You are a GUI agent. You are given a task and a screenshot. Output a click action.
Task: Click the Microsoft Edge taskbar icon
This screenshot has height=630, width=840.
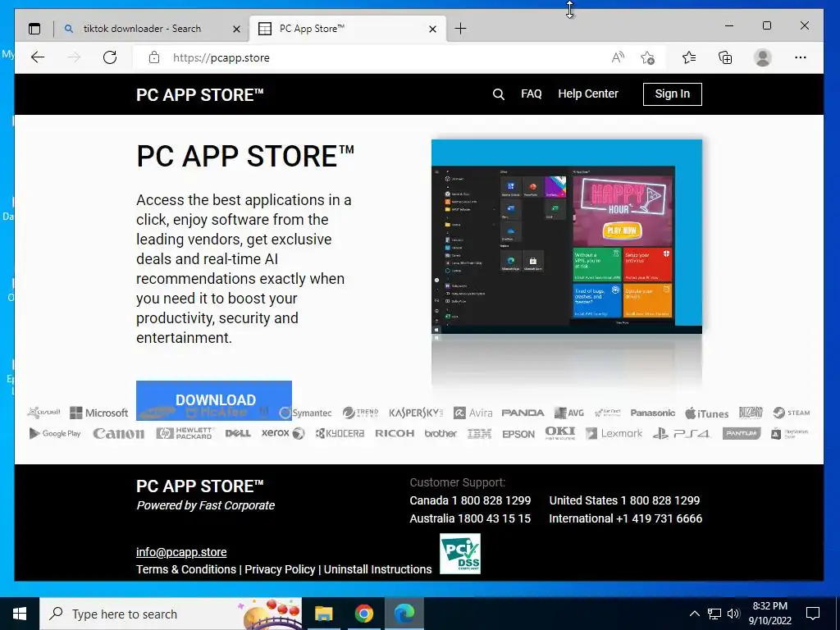tap(404, 614)
